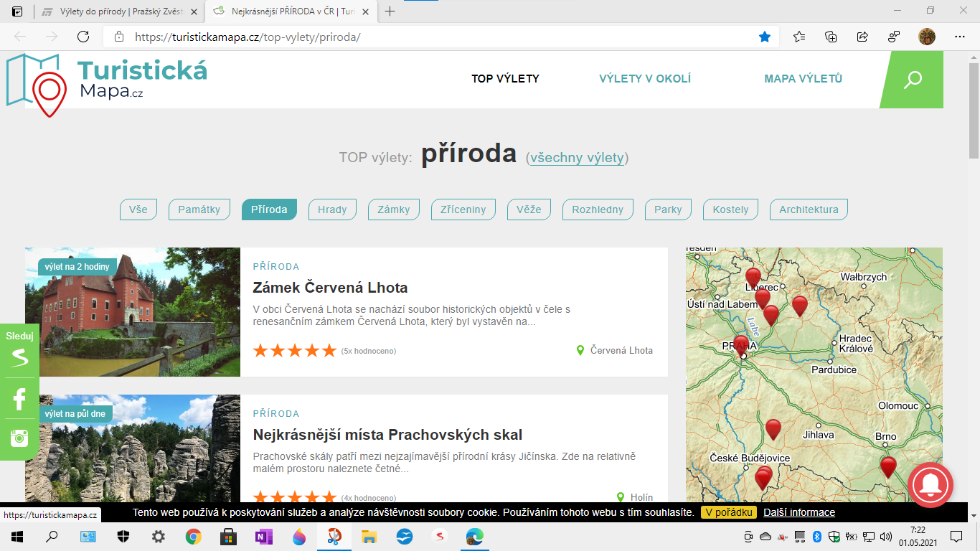Open the VÝLETY V OKOLÍ menu item
The image size is (980, 551).
[x=645, y=79]
